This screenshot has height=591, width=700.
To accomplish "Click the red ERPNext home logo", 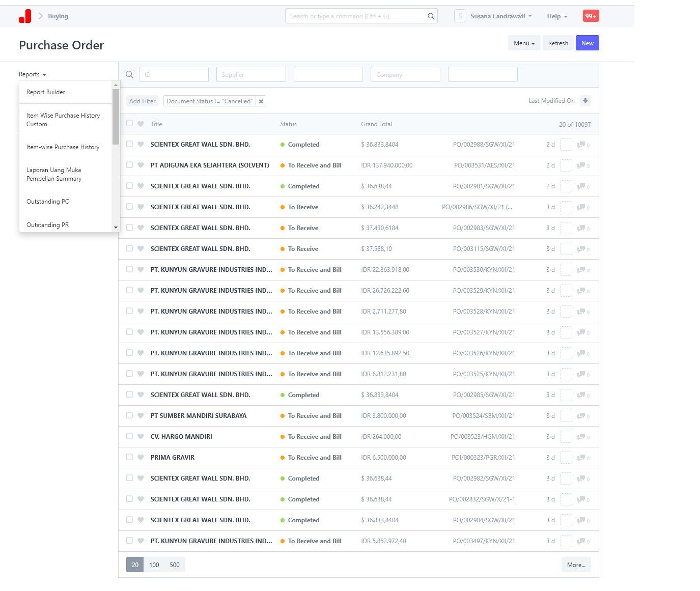I will [x=25, y=16].
